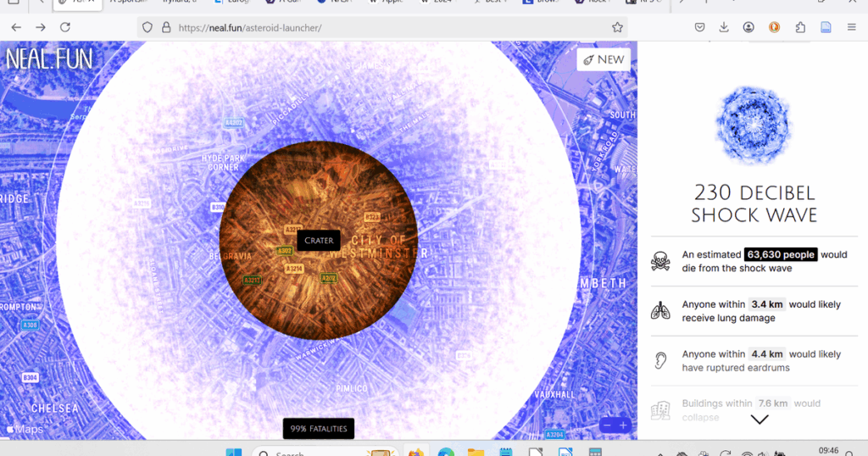Click the '230 DECIBEL SHOCK WAVE' heading
Viewport: 868px width, 456px height.
point(754,203)
